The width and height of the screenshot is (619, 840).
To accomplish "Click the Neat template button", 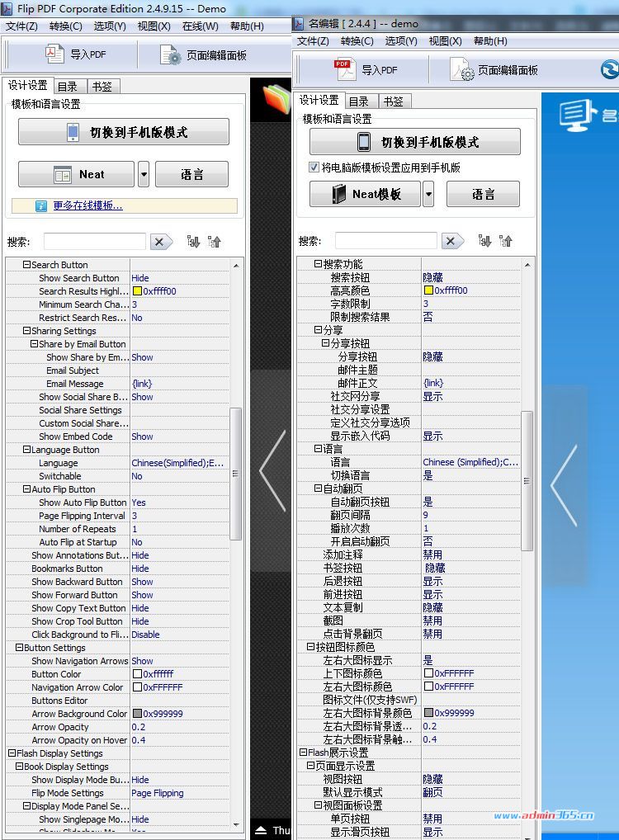I will [x=76, y=174].
